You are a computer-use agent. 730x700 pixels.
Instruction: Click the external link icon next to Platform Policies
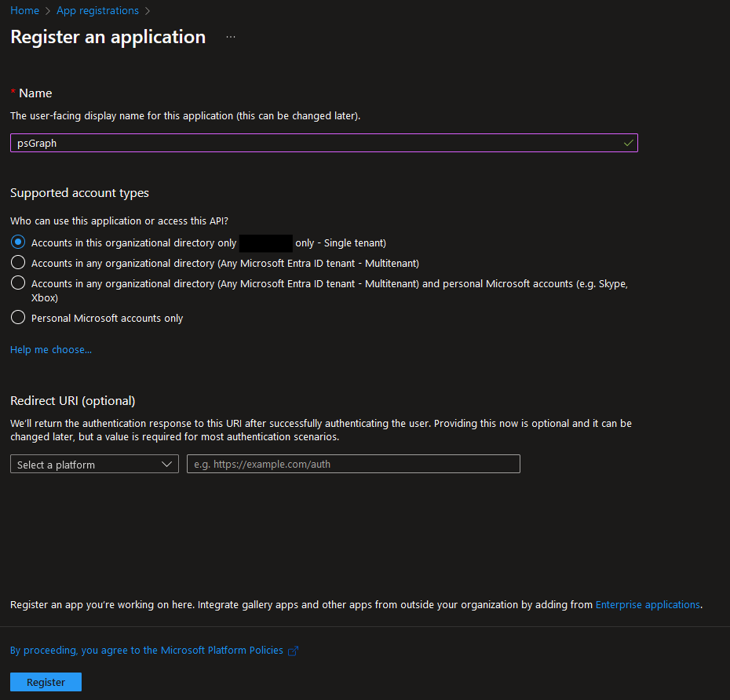[x=294, y=650]
